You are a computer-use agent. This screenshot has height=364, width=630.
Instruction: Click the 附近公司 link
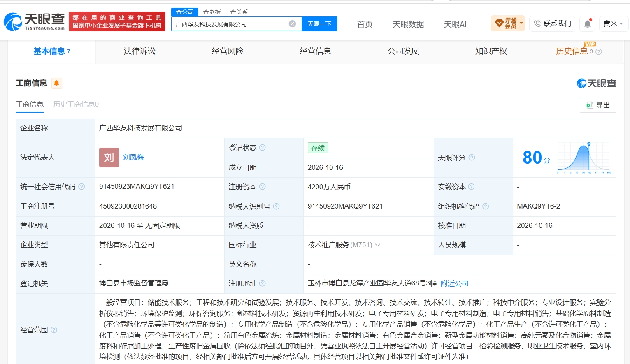tap(455, 283)
